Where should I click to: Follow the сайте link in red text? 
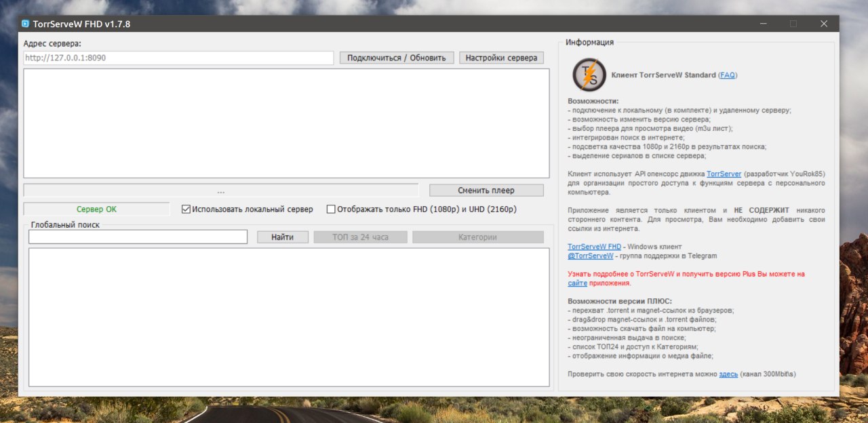[577, 283]
